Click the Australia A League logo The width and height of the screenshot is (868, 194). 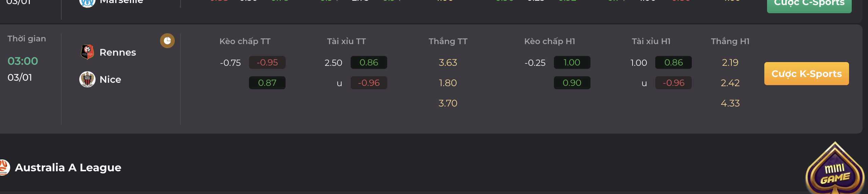point(4,168)
